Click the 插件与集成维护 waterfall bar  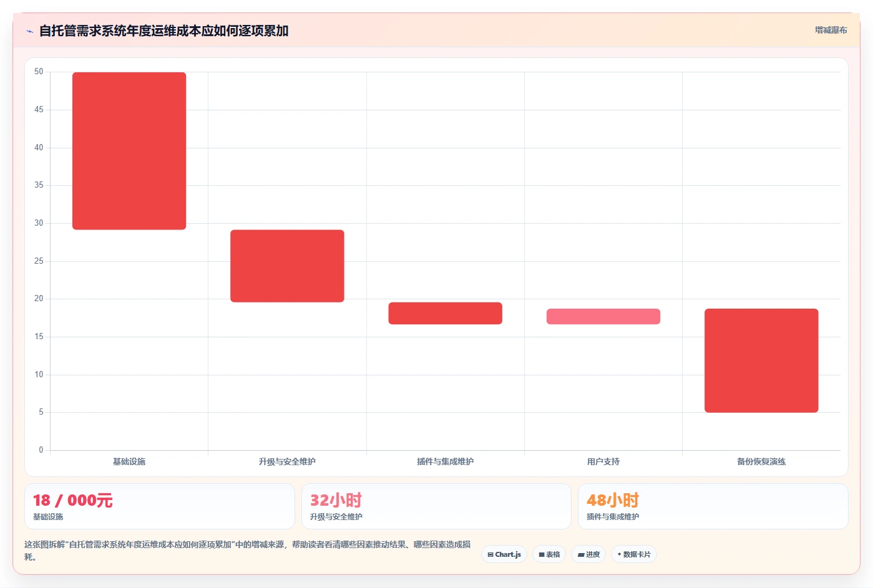click(445, 313)
